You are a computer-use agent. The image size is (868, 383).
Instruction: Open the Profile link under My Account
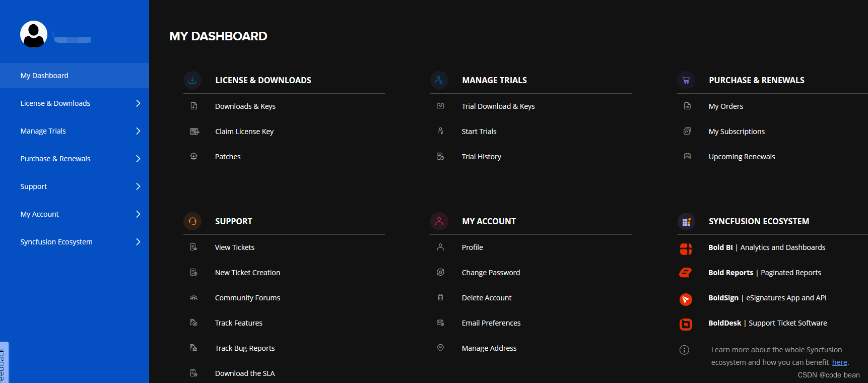pos(473,247)
